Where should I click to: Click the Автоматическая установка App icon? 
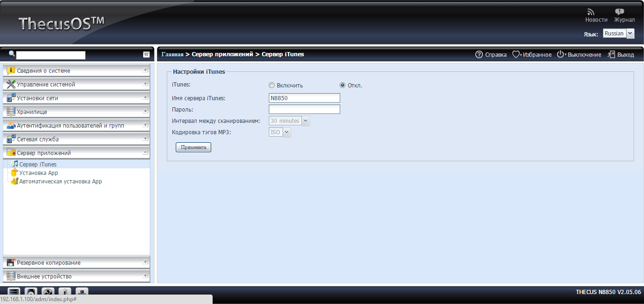15,181
